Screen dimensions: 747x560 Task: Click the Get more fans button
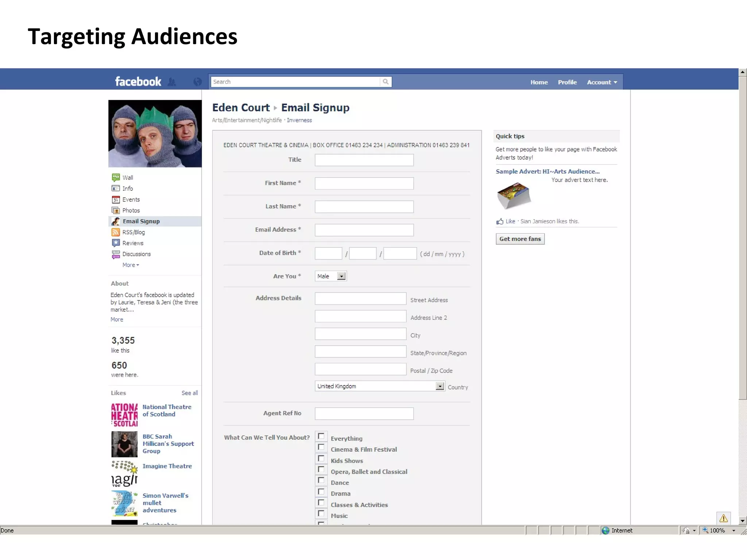520,239
